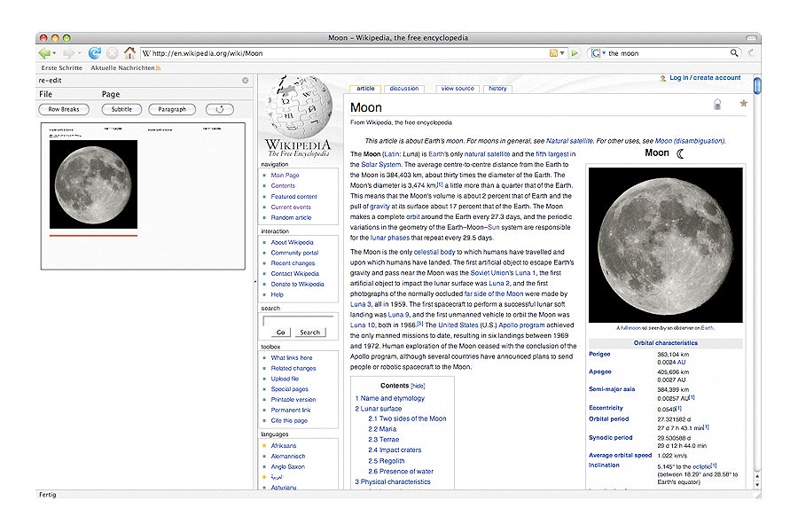
Task: Click the green Go arrow beside address bar
Action: 575,53
